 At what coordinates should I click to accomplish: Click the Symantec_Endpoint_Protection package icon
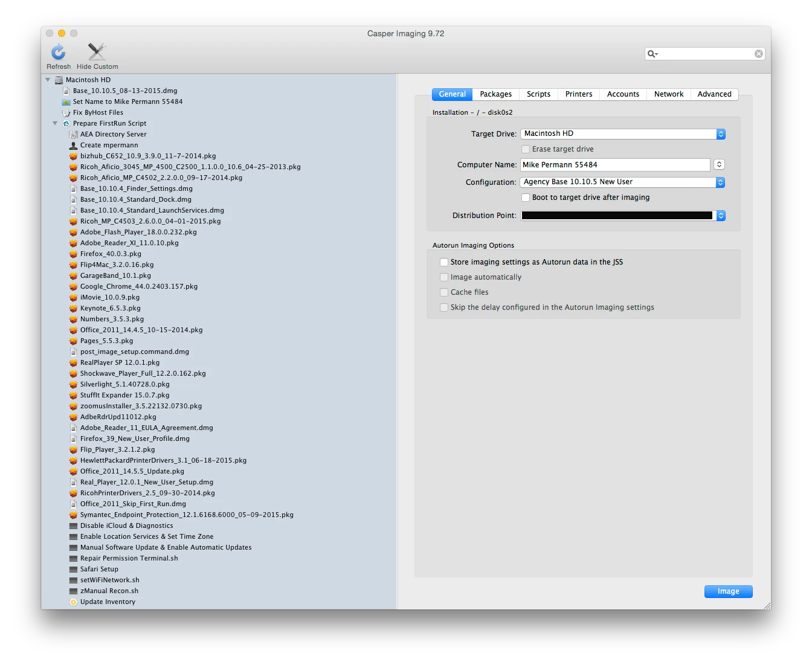(x=73, y=515)
